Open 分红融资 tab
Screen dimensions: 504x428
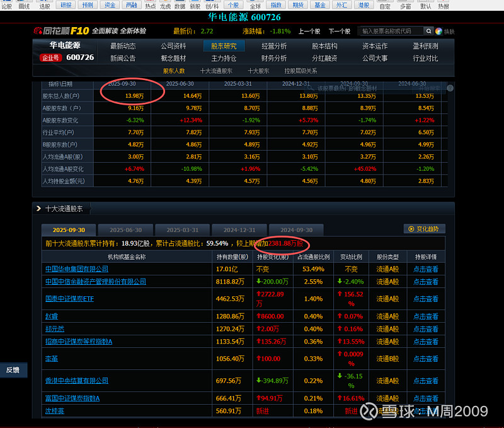pos(324,58)
